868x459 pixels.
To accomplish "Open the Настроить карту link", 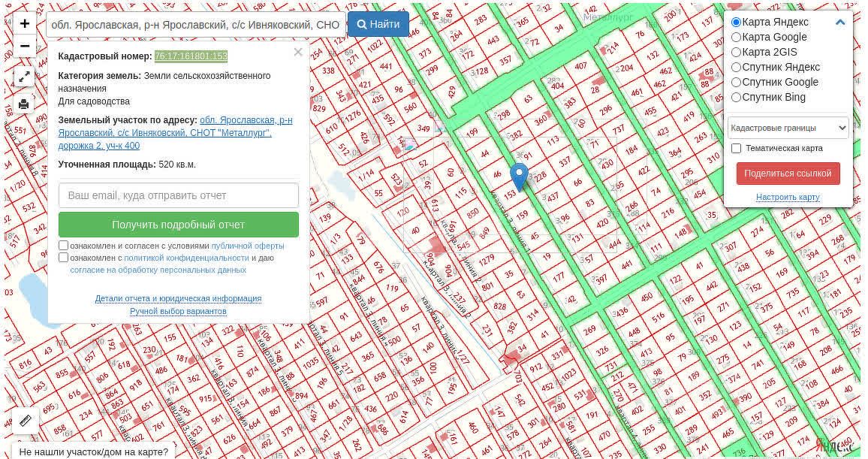I will pos(788,197).
